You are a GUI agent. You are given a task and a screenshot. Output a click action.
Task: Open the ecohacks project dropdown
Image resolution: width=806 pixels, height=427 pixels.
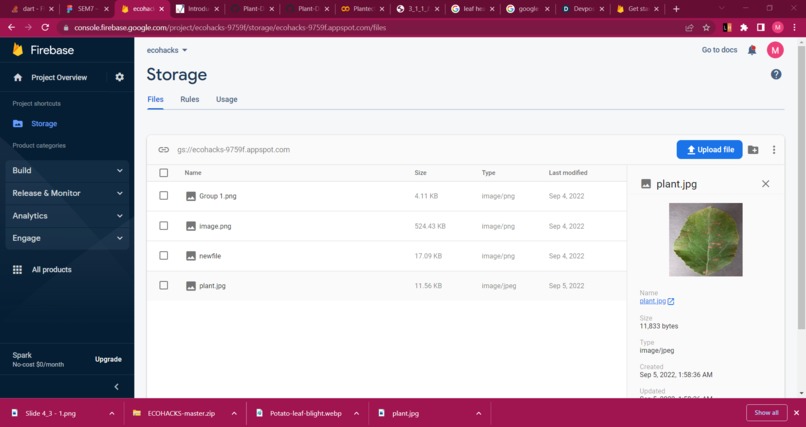[x=167, y=50]
